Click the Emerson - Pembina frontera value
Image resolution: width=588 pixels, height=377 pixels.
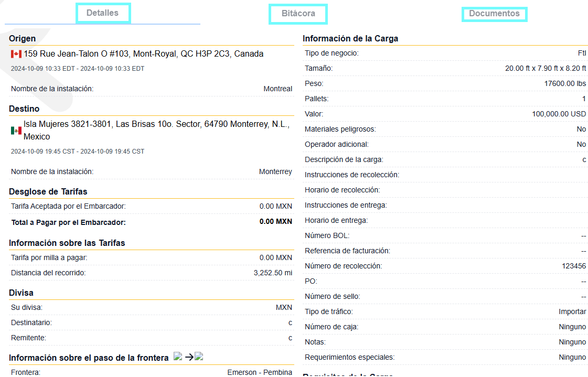(260, 372)
